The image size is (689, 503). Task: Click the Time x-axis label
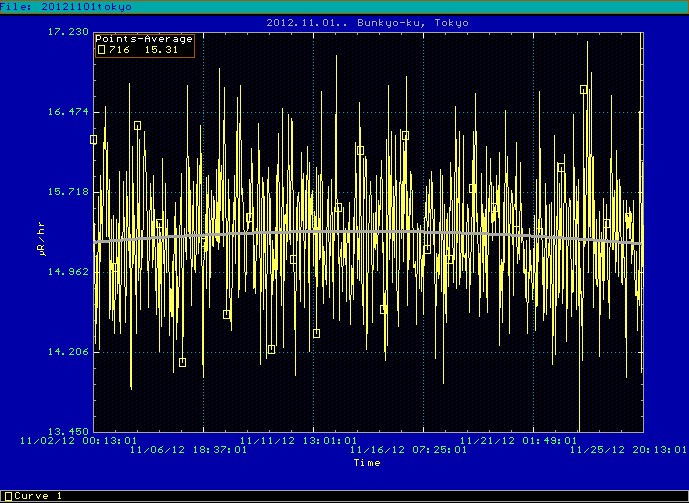pyautogui.click(x=367, y=463)
